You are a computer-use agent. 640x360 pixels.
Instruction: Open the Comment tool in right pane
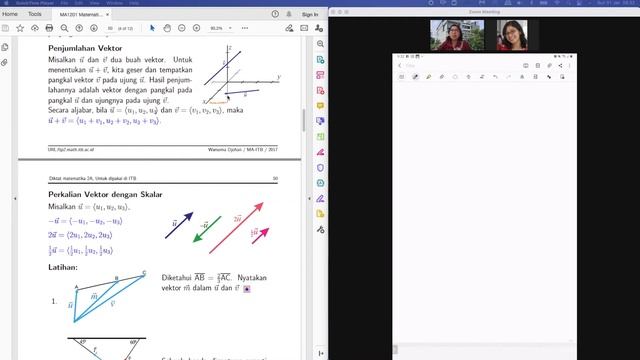[x=320, y=106]
